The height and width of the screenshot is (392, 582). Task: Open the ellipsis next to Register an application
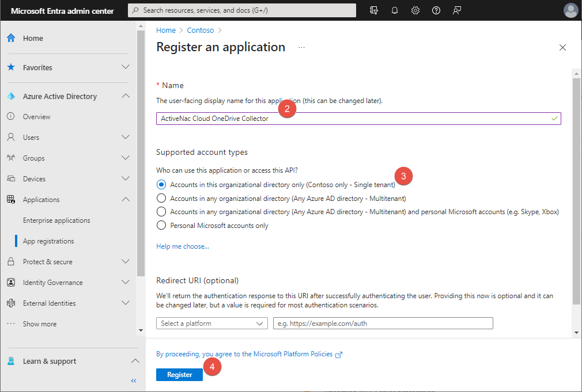click(302, 48)
